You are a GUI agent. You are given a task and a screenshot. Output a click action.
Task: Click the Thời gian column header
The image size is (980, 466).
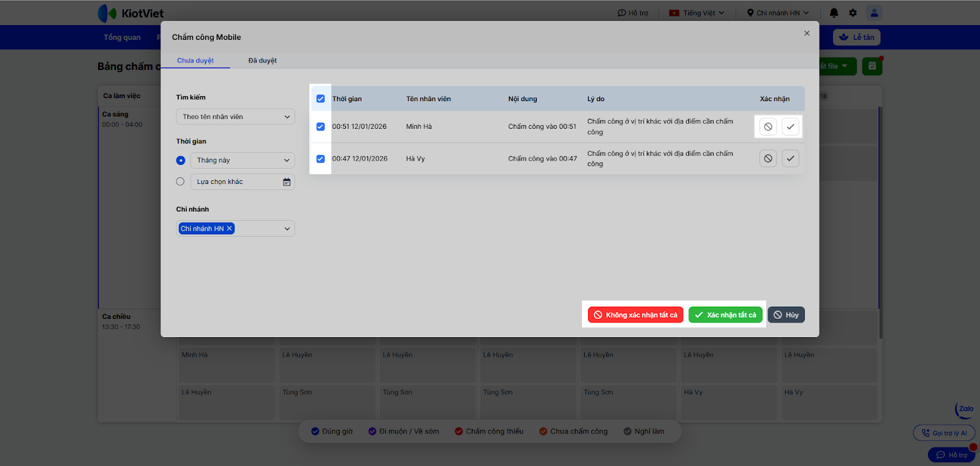tap(347, 99)
